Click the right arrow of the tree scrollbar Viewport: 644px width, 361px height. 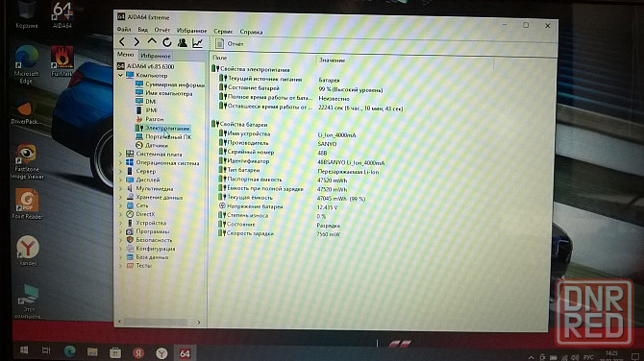click(x=199, y=323)
